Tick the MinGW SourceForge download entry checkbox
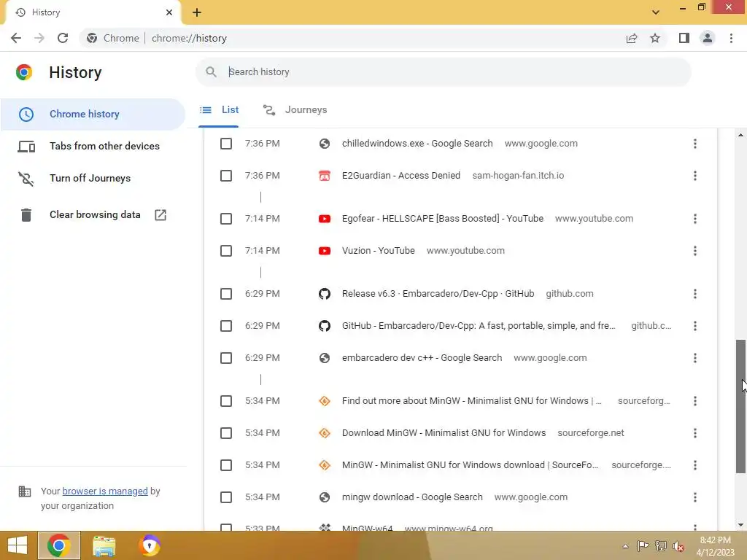This screenshot has height=560, width=747. (226, 465)
